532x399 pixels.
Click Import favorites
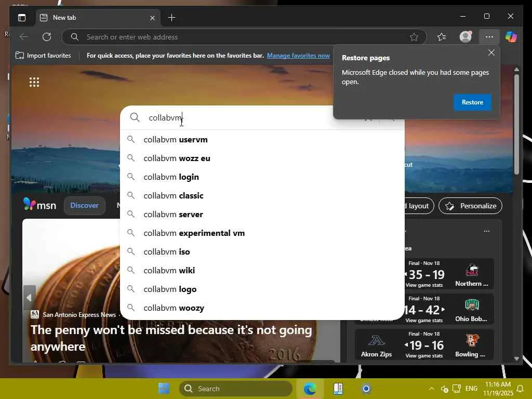click(44, 55)
